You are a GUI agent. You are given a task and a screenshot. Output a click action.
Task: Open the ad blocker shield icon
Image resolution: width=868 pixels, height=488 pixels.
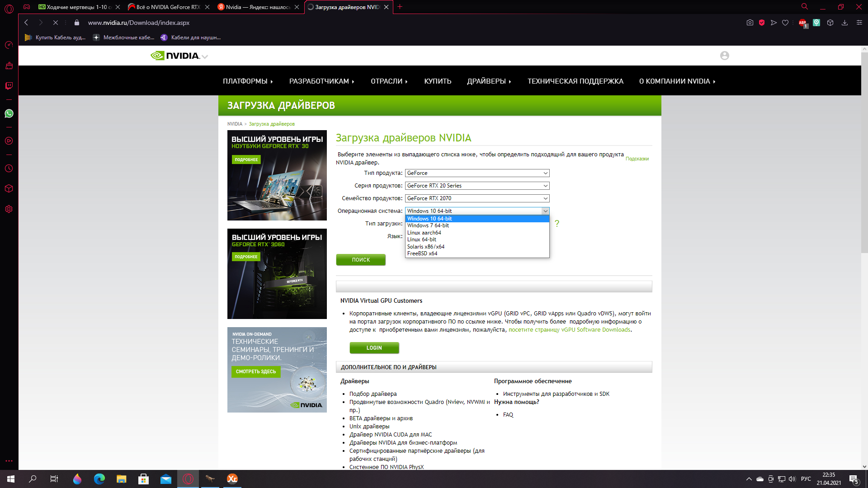tap(762, 23)
